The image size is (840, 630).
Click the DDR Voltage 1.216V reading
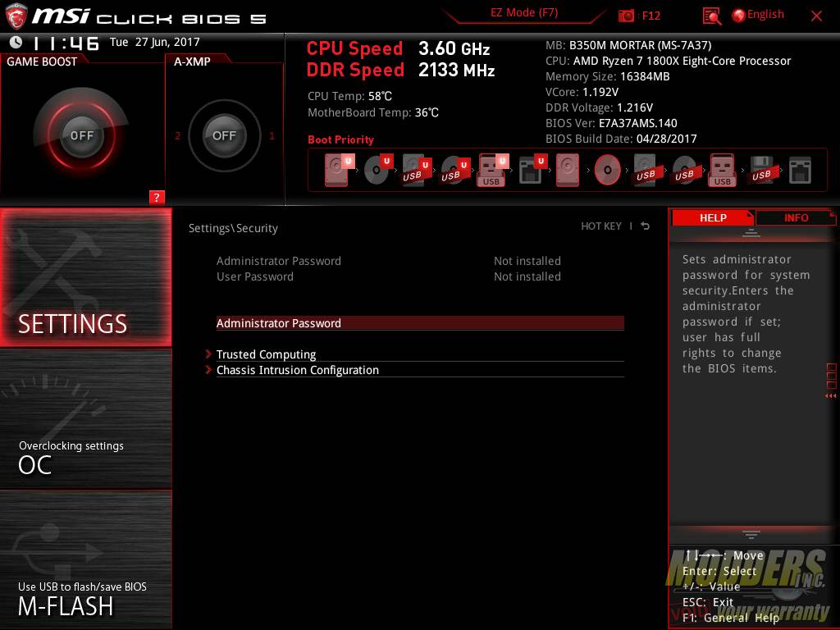[x=599, y=107]
